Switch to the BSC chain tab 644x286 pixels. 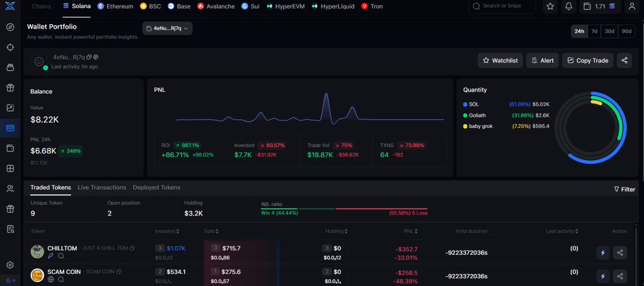pos(150,6)
